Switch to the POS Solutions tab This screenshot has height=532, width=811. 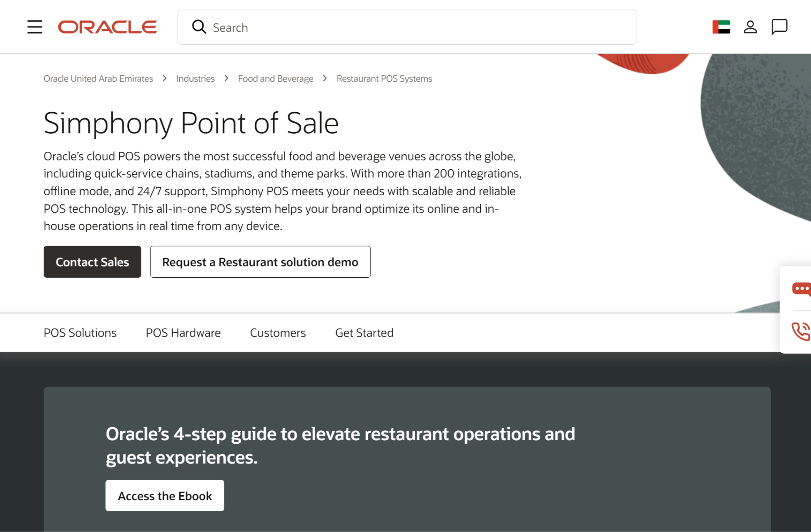[x=80, y=333]
